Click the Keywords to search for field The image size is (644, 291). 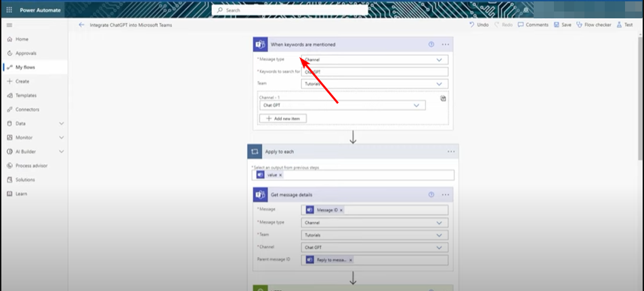pyautogui.click(x=374, y=72)
